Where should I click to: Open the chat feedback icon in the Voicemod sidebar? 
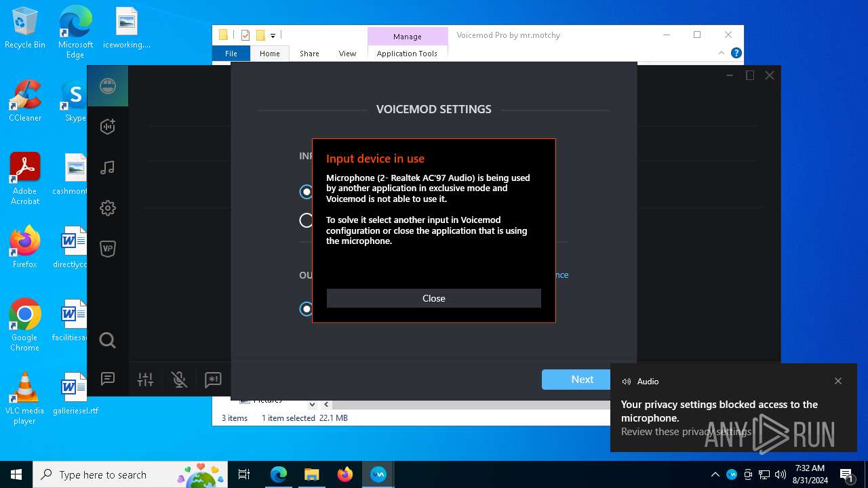tap(108, 379)
